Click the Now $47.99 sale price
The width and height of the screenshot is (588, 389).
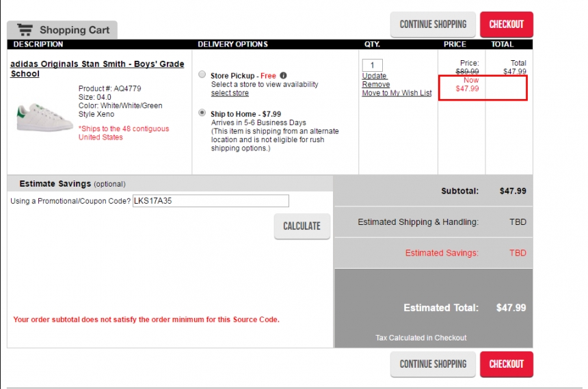[467, 84]
